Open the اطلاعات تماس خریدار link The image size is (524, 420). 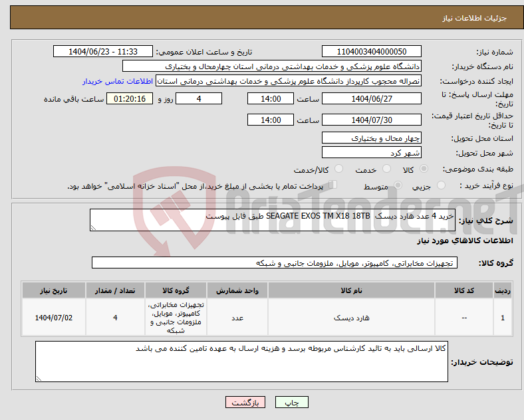[118, 81]
